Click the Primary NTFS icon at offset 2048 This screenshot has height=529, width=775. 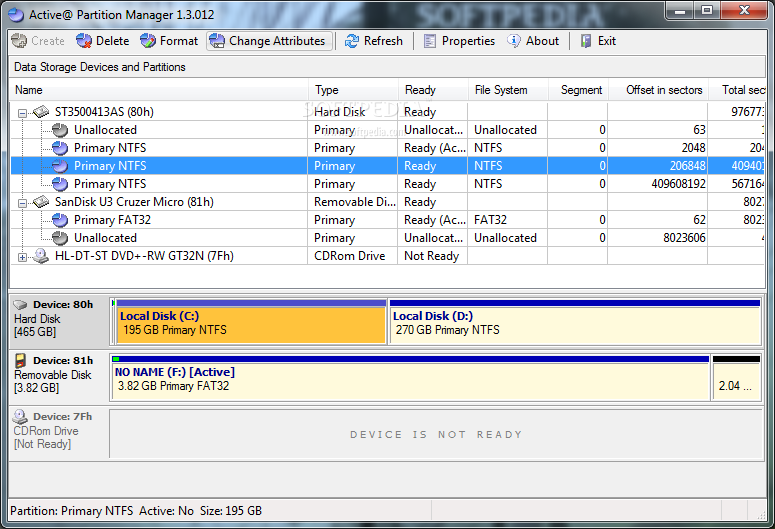pyautogui.click(x=60, y=148)
